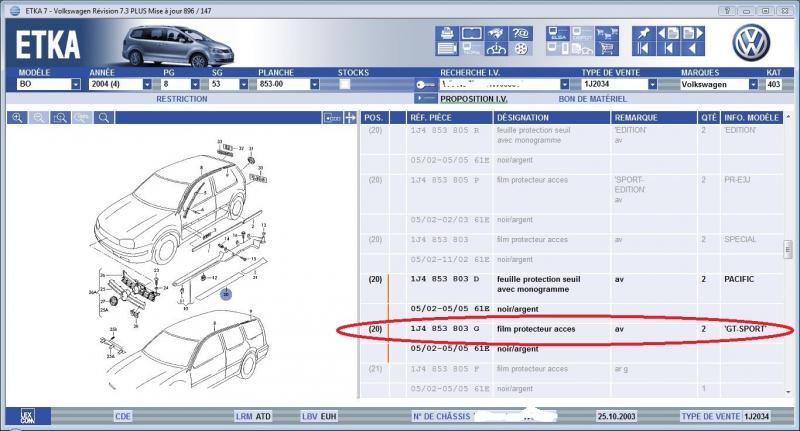Click the parts list scroll down arrow

pyautogui.click(x=788, y=392)
